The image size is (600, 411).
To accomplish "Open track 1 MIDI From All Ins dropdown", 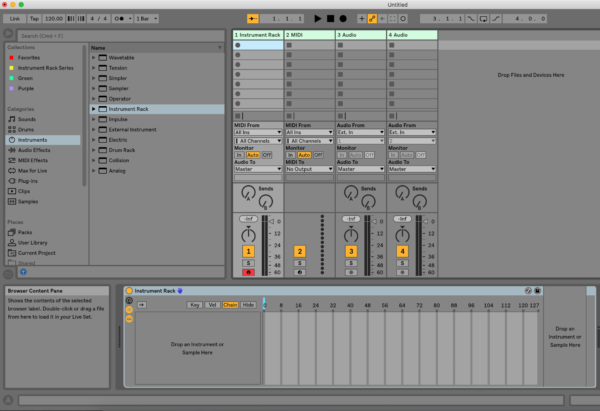I will coord(258,132).
